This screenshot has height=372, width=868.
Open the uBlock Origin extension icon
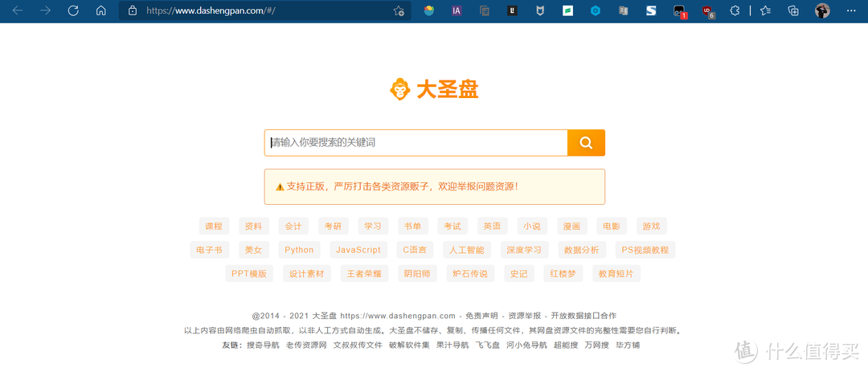(x=707, y=10)
